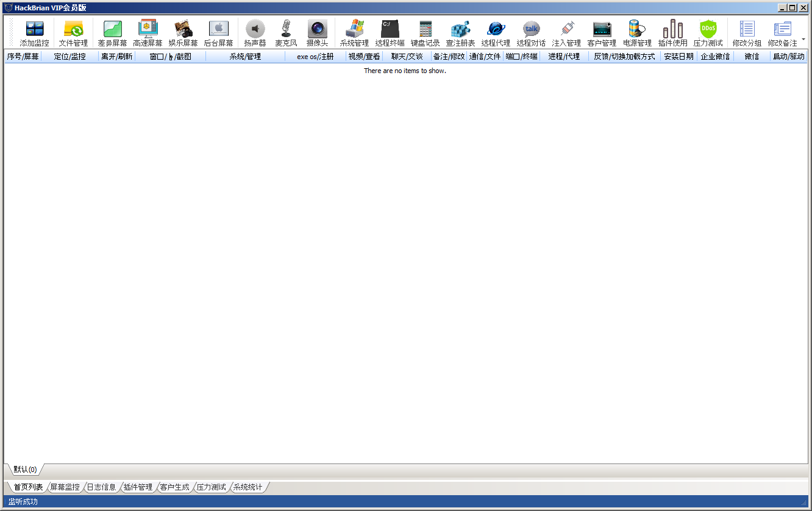Click the status bar resize grip
The width and height of the screenshot is (812, 511).
pyautogui.click(x=804, y=502)
